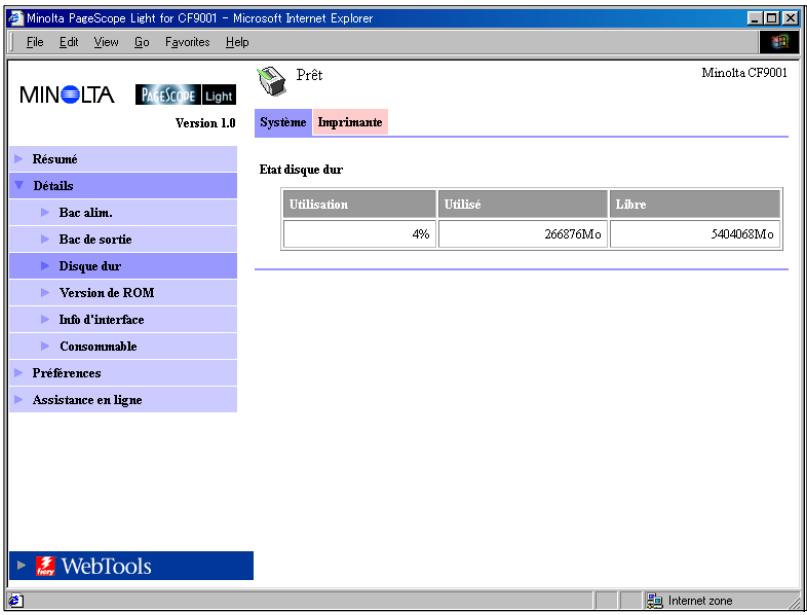Click the arrow beside Consommable
The image size is (807, 615).
(45, 346)
